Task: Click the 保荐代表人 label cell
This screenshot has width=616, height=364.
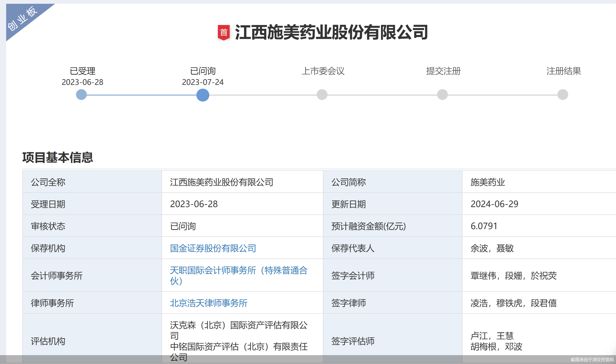Action: point(392,248)
